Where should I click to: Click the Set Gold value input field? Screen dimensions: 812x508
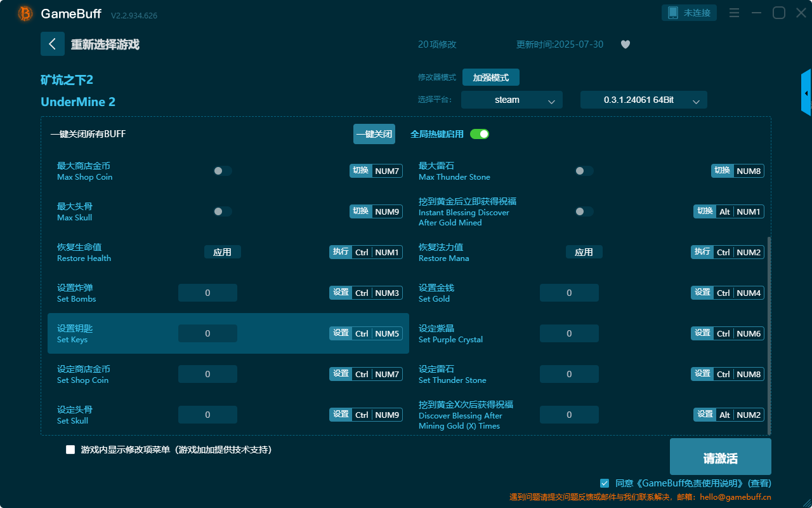point(569,292)
